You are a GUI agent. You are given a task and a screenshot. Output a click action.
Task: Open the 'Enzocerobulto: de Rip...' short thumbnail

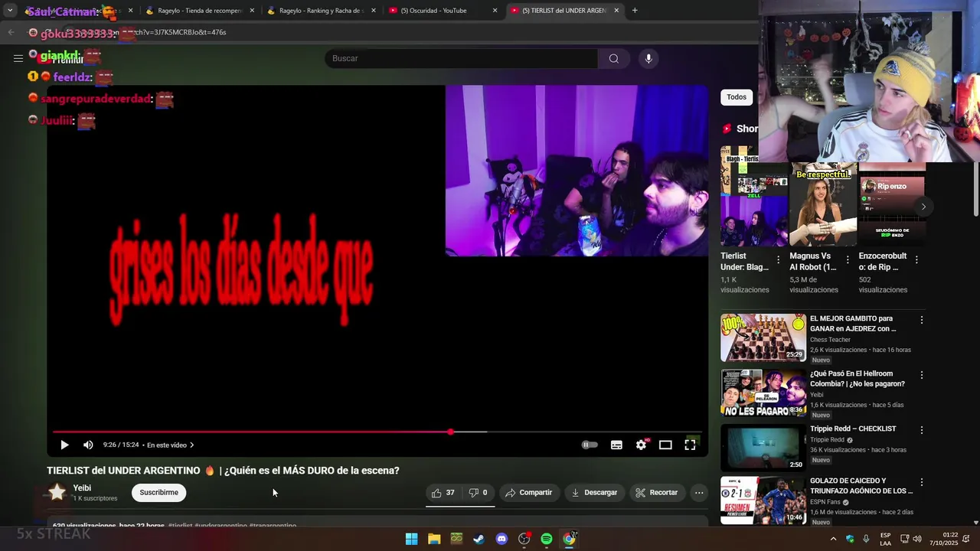point(892,204)
